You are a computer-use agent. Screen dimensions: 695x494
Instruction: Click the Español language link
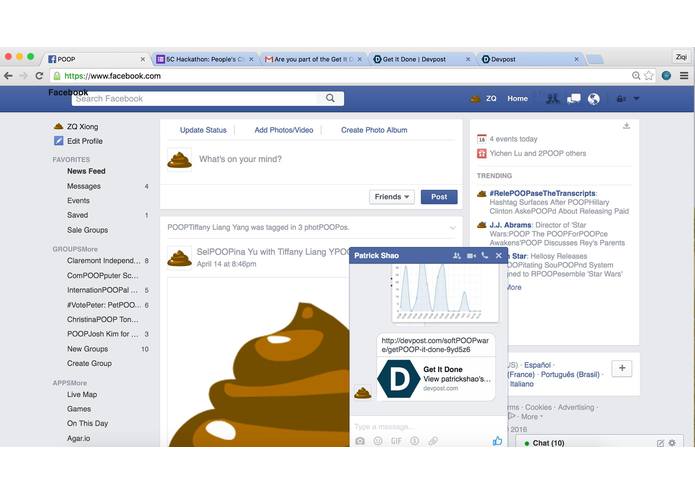[537, 365]
